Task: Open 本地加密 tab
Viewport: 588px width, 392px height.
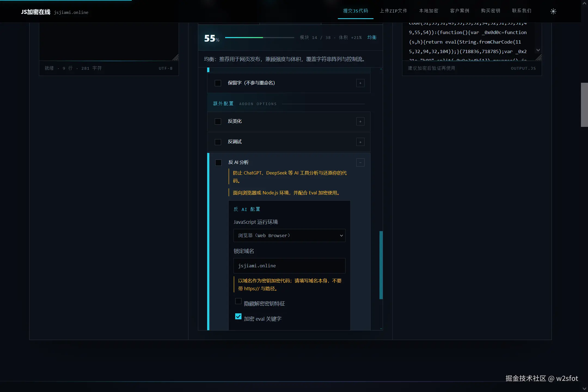Action: click(x=428, y=11)
